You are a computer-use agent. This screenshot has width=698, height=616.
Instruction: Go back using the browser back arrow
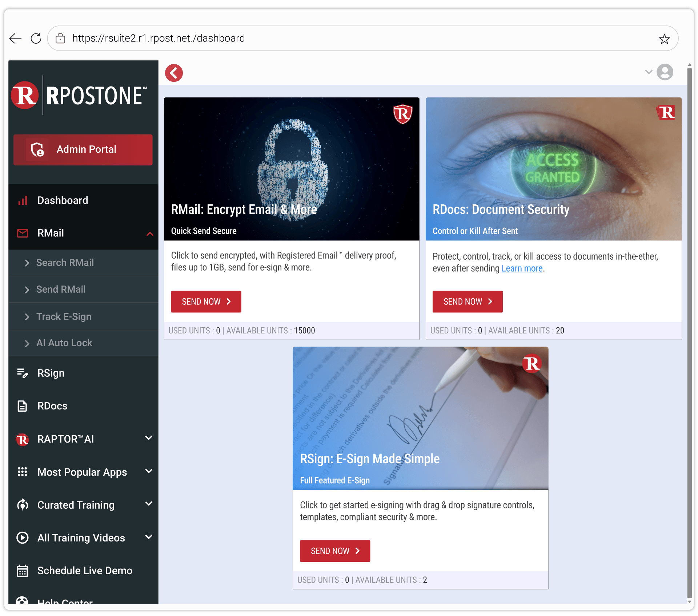tap(15, 38)
